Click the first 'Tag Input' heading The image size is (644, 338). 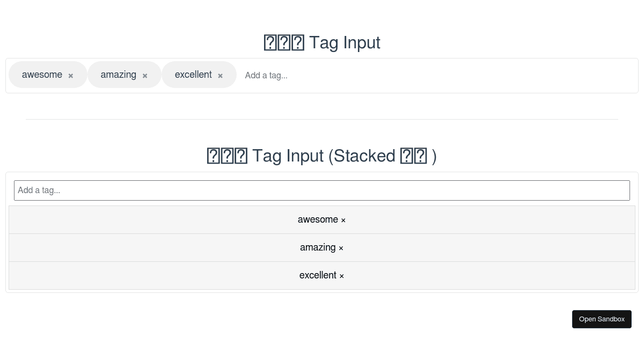pos(344,42)
